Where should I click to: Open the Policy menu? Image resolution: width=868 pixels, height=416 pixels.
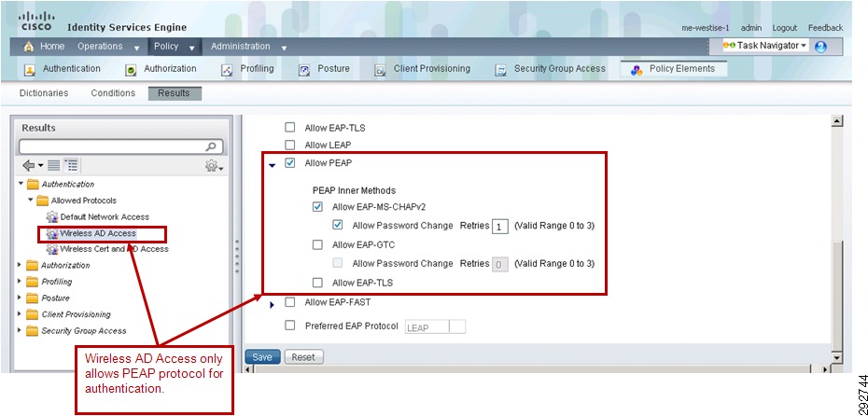click(175, 47)
